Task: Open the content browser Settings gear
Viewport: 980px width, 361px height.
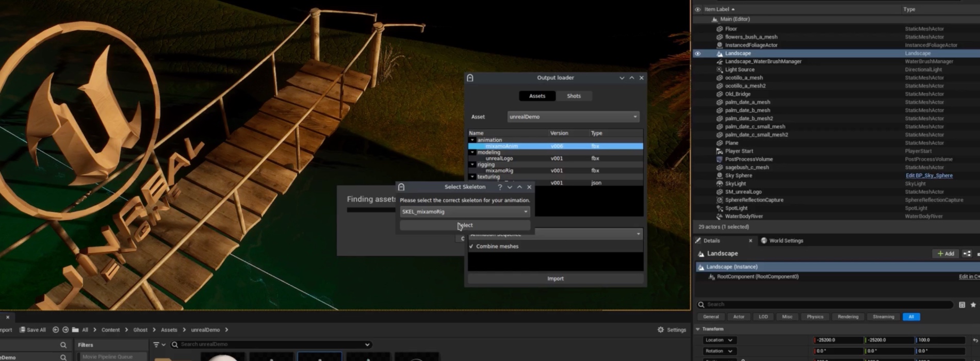Action: [661, 330]
